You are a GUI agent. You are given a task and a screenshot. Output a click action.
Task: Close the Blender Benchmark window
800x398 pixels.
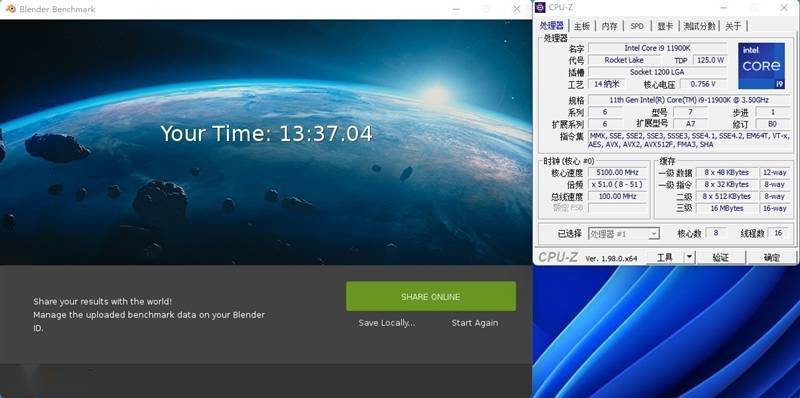516,9
